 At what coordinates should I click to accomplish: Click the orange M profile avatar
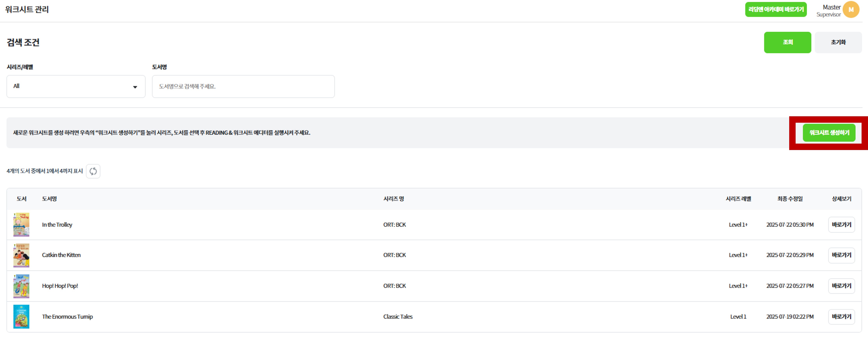(851, 10)
